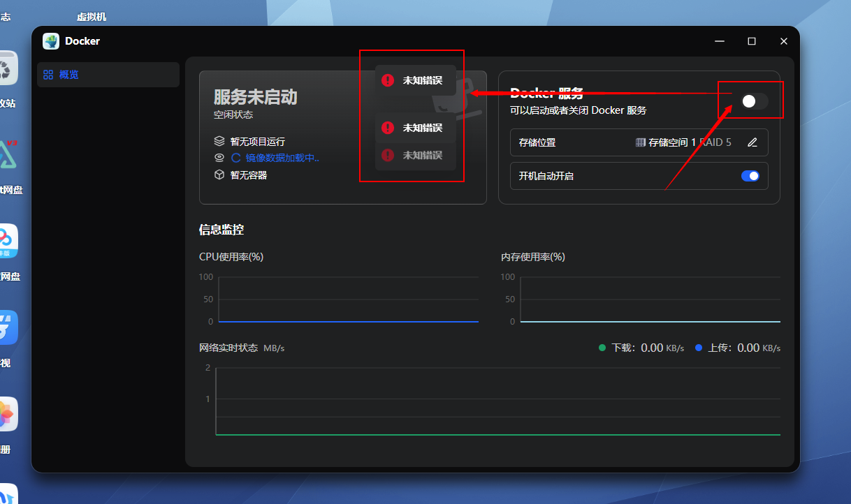The image size is (851, 504).
Task: Edit storage location with pencil icon
Action: tap(752, 142)
